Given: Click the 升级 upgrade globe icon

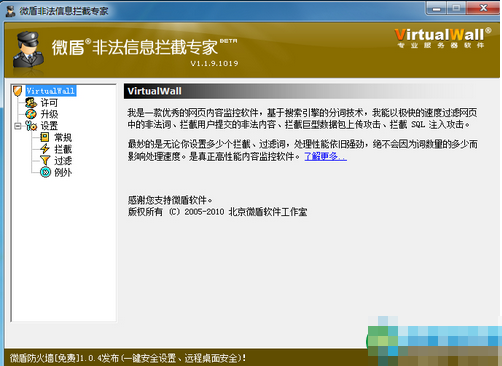Looking at the screenshot, I should pos(31,114).
